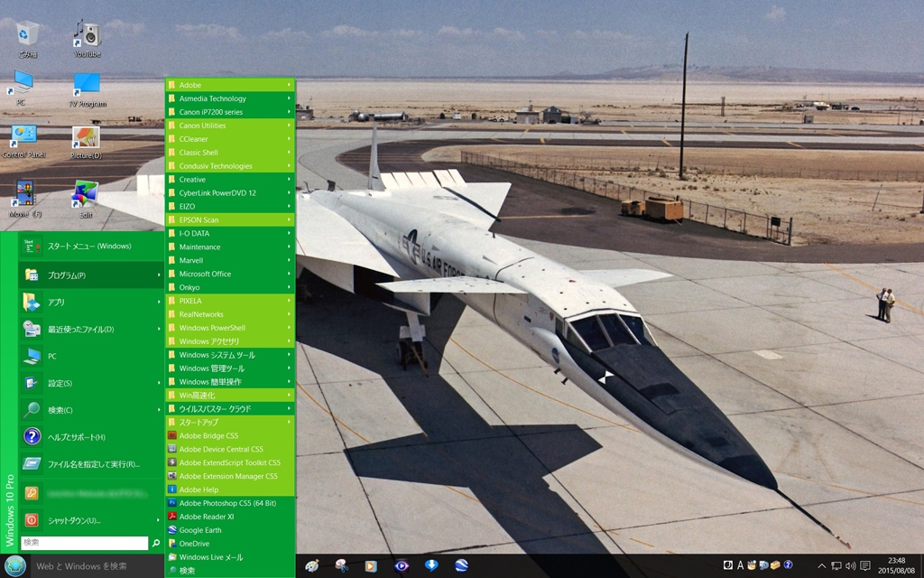The height and width of the screenshot is (578, 924).
Task: Open the ごみ箱 recycle bin desktop icon
Action: [27, 38]
